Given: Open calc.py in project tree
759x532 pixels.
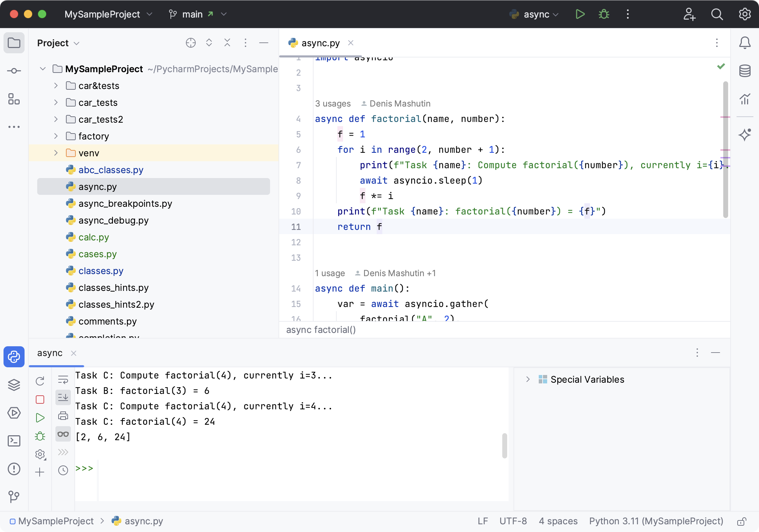Looking at the screenshot, I should point(94,237).
